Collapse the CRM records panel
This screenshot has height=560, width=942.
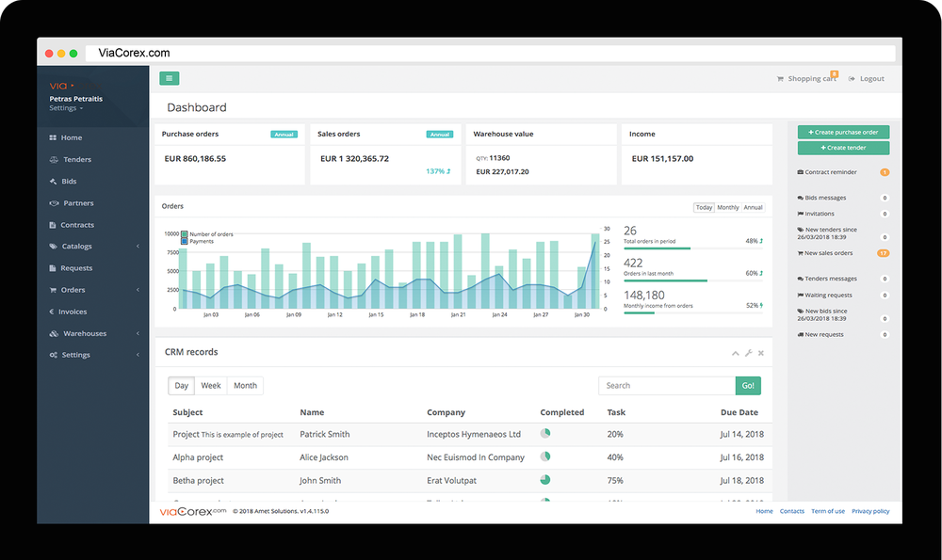coord(736,354)
